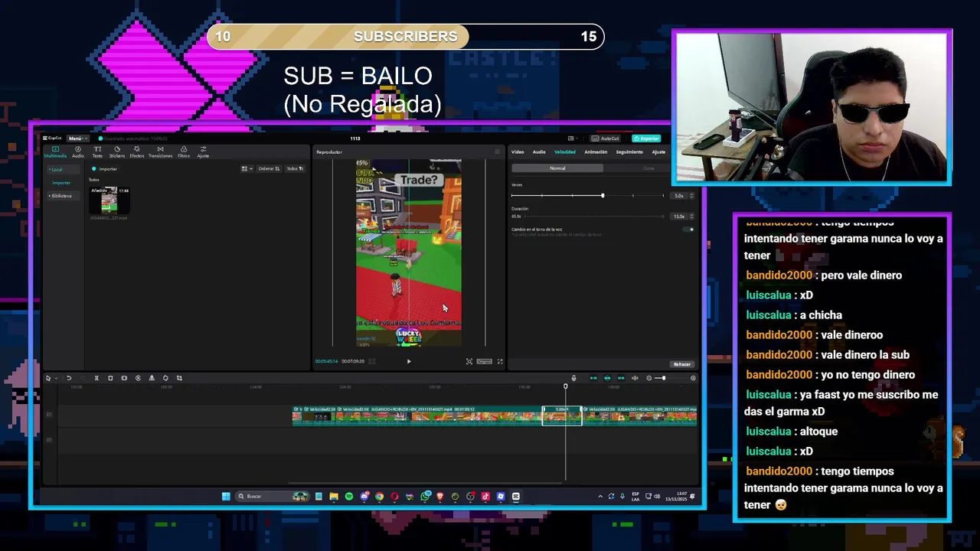The width and height of the screenshot is (980, 551).
Task: Switch to the Animación tab
Action: pyautogui.click(x=596, y=152)
